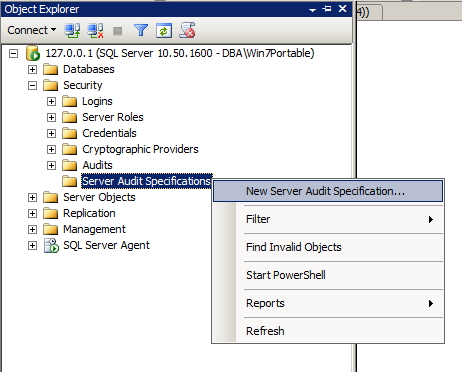Click the Audits folder icon
462x372 pixels.
pyautogui.click(x=70, y=165)
